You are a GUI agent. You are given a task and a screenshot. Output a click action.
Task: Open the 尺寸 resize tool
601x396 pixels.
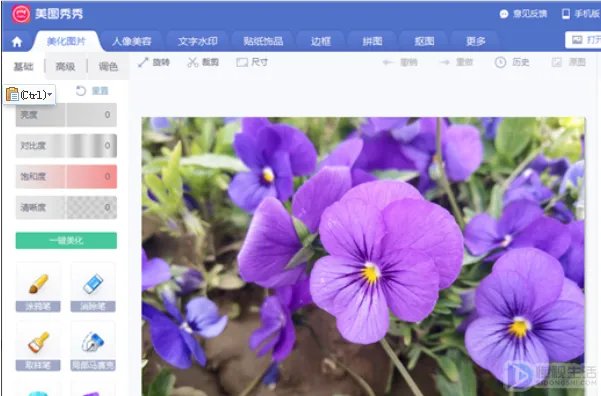pyautogui.click(x=252, y=62)
